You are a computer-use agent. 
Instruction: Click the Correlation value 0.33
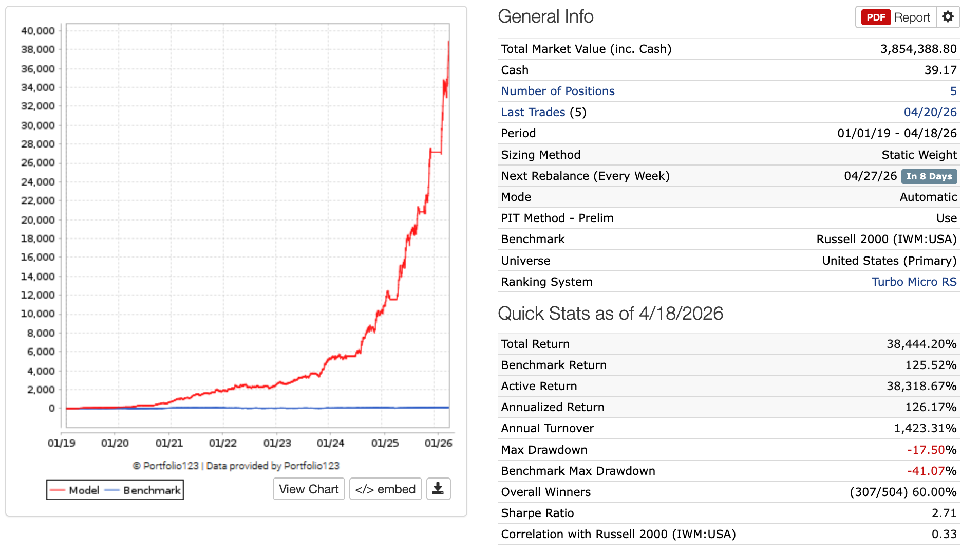coord(944,534)
